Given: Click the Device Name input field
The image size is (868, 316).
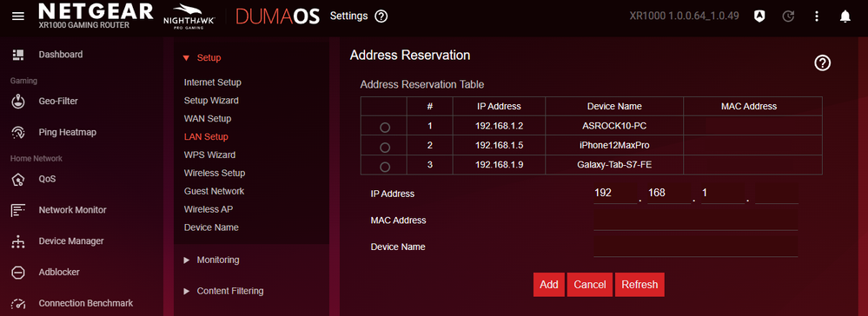Looking at the screenshot, I should [696, 247].
